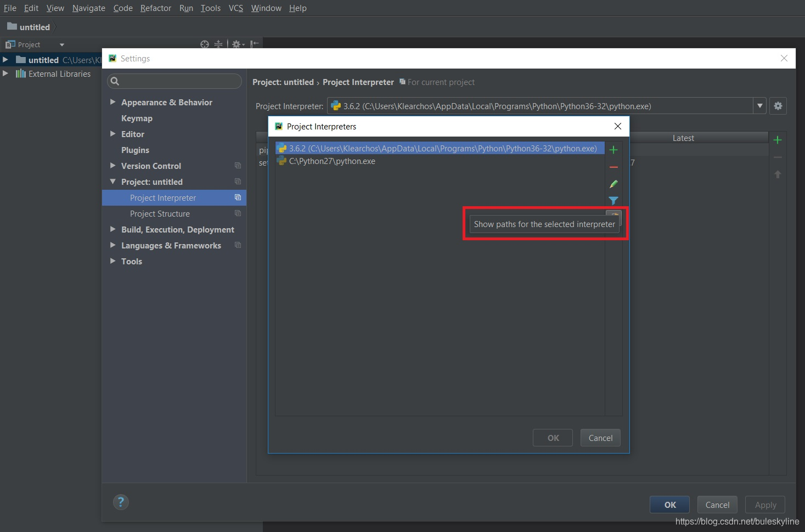Click the red minus to remove the interpreter
The width and height of the screenshot is (805, 532).
613,167
